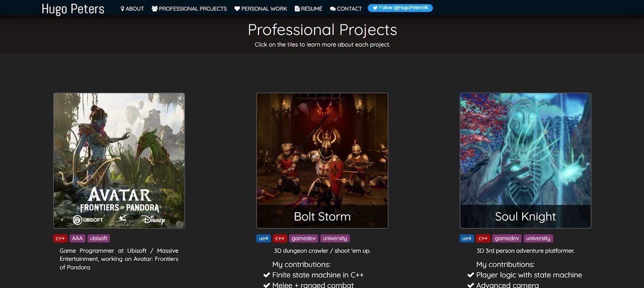Select the AAA tag under the Avatar project
Image resolution: width=644 pixels, height=288 pixels.
point(77,238)
